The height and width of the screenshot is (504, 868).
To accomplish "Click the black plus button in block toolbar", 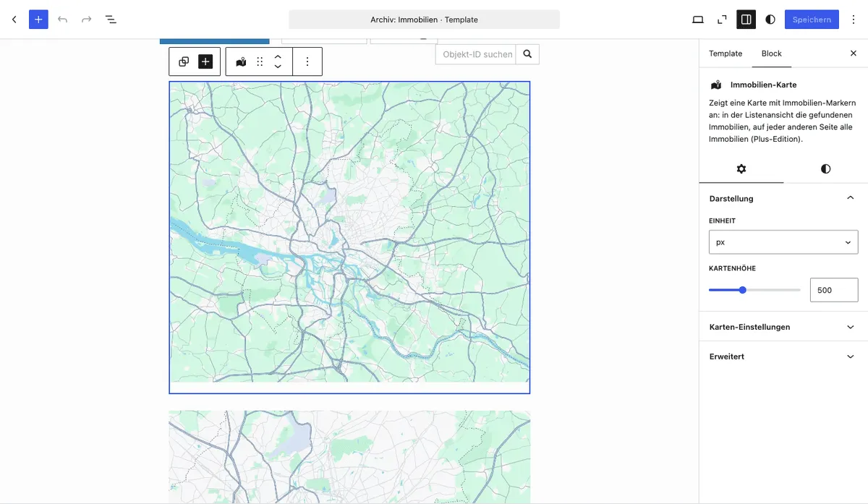I will (206, 61).
